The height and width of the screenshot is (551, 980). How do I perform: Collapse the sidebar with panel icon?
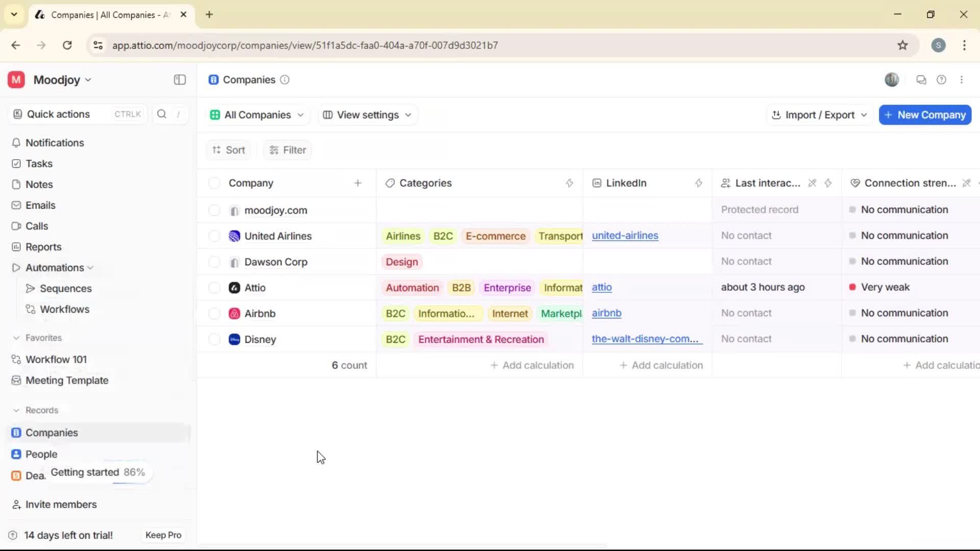pyautogui.click(x=179, y=80)
